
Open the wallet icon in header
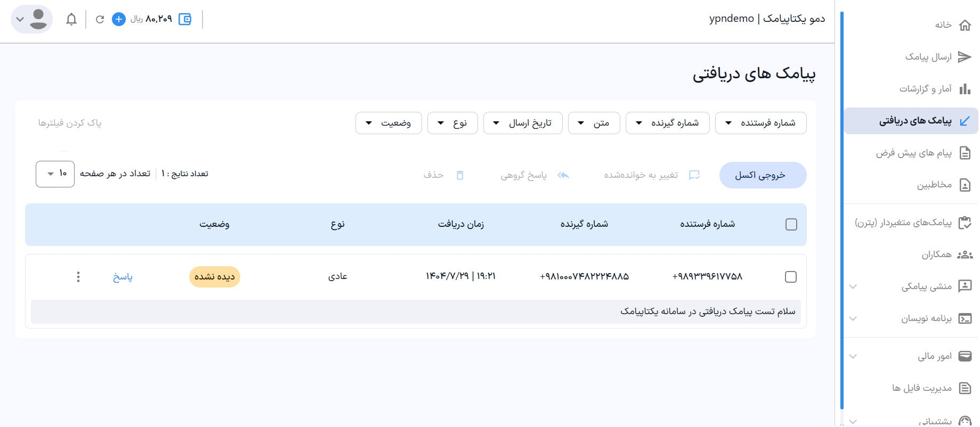185,20
